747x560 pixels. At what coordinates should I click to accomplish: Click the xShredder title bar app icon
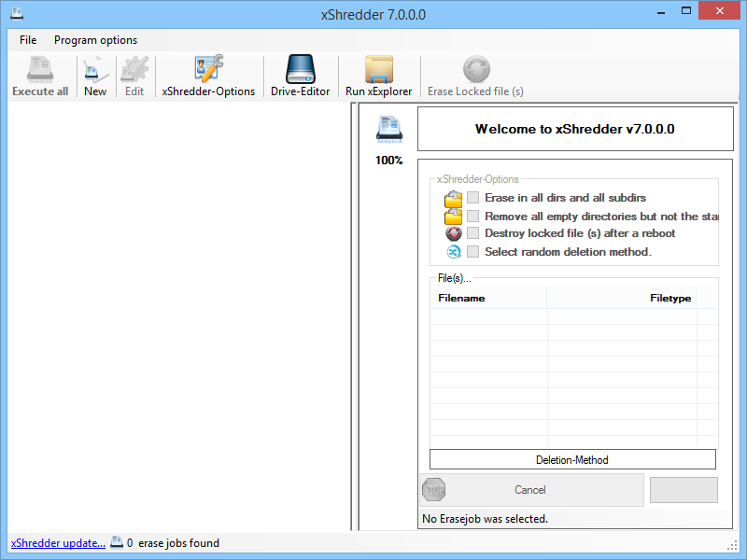(x=17, y=14)
